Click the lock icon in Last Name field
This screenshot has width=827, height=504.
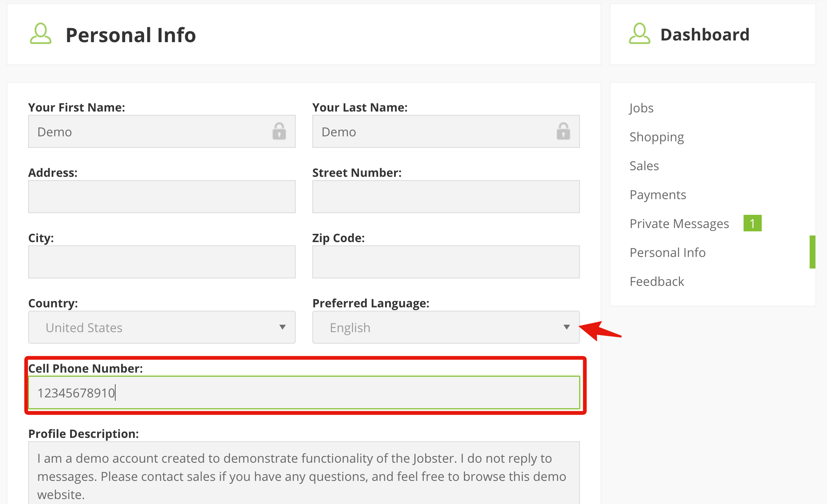(x=563, y=131)
